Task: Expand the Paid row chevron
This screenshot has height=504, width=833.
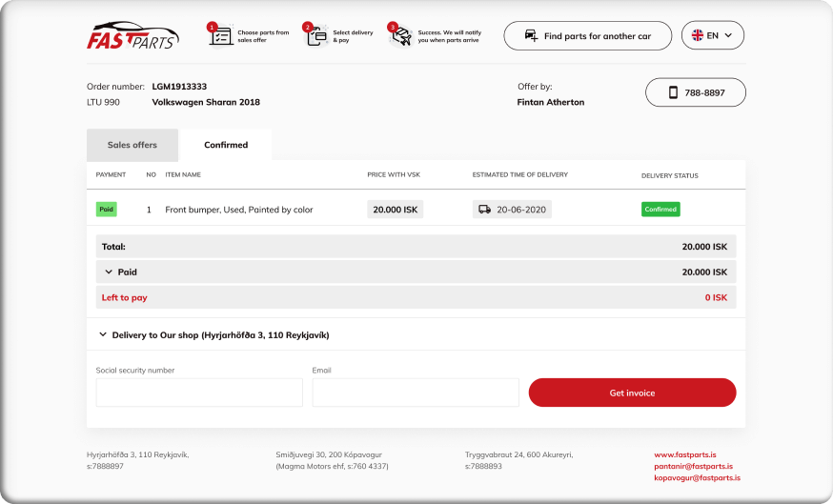Action: pos(109,272)
